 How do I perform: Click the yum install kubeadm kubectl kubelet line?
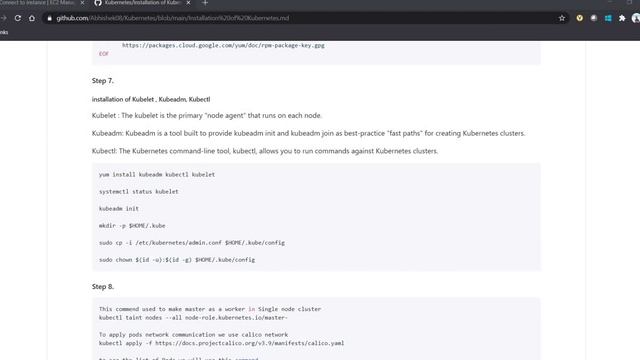click(157, 174)
